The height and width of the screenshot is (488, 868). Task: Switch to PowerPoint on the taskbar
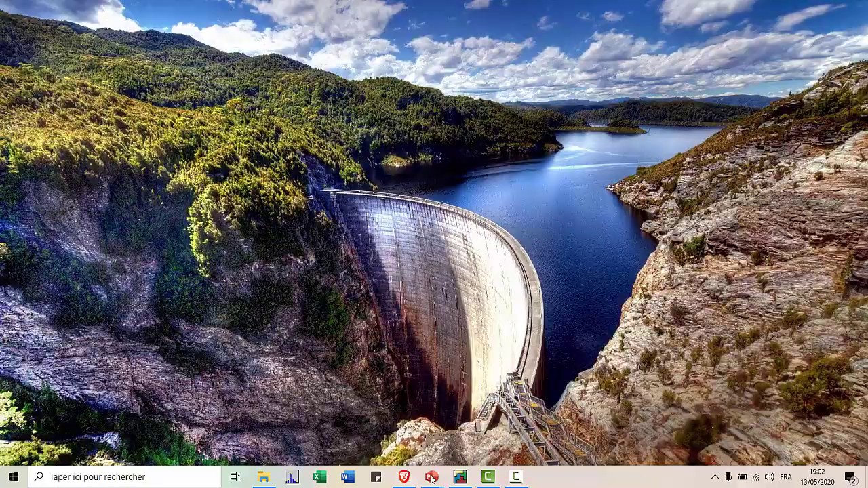[432, 476]
